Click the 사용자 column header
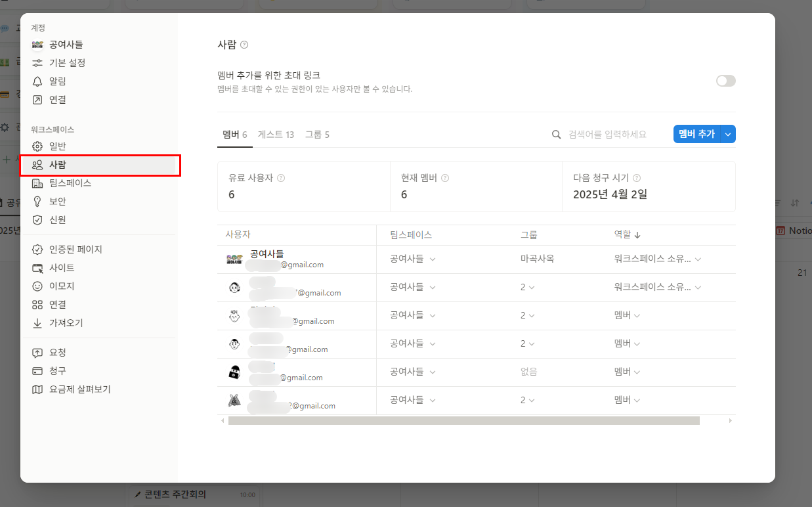The image size is (812, 507). point(238,235)
